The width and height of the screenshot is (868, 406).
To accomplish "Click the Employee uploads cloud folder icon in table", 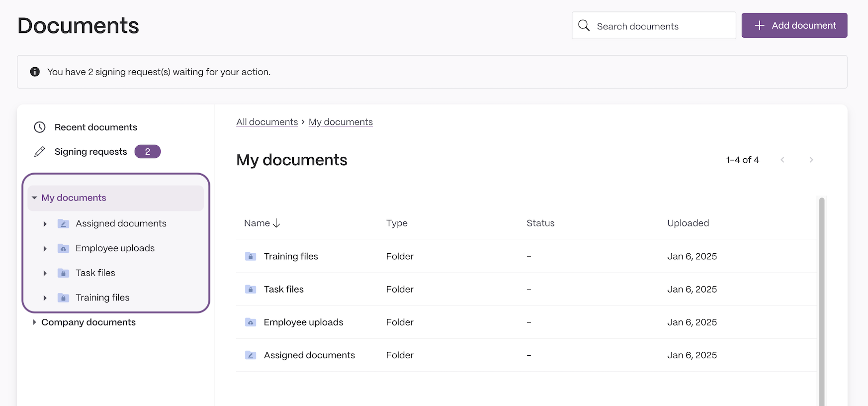I will (x=251, y=322).
